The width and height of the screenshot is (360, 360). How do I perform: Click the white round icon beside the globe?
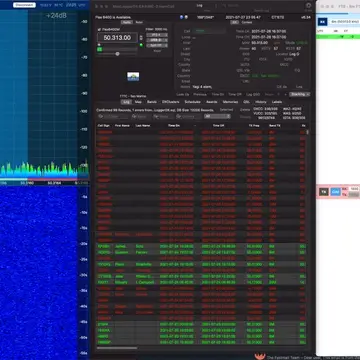(x=186, y=17)
